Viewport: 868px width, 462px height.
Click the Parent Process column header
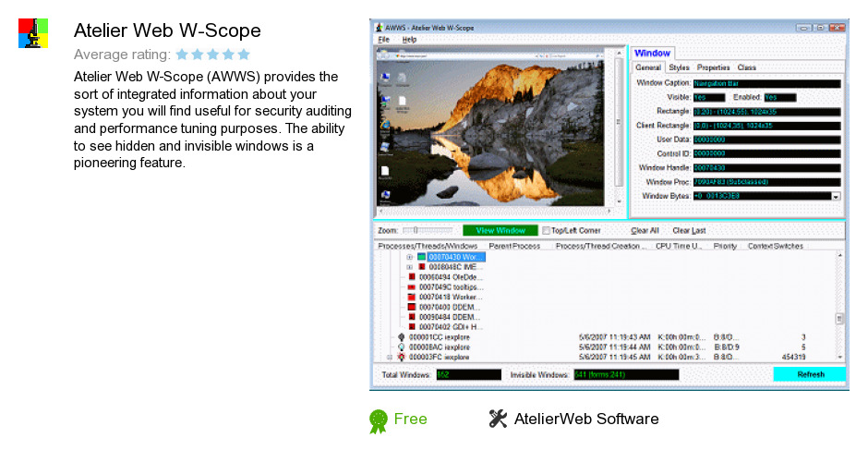point(514,246)
